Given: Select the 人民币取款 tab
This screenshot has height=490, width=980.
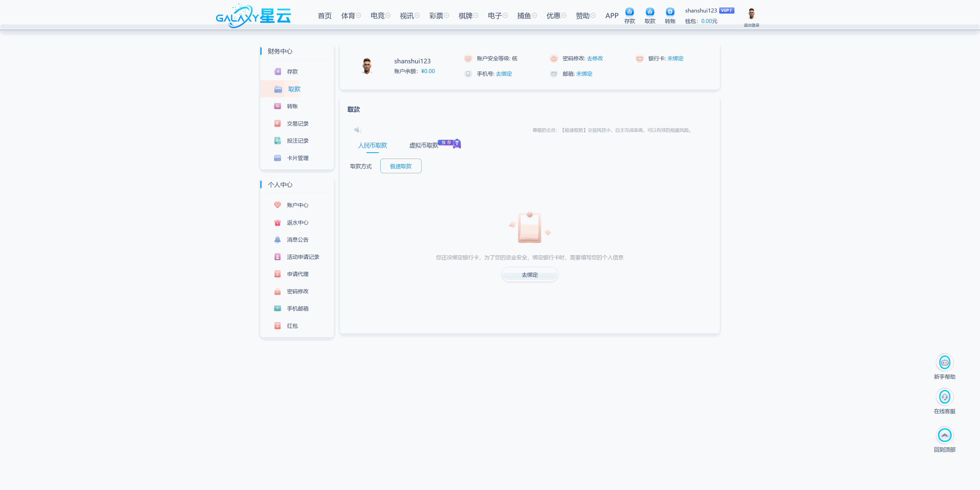Looking at the screenshot, I should pos(372,145).
